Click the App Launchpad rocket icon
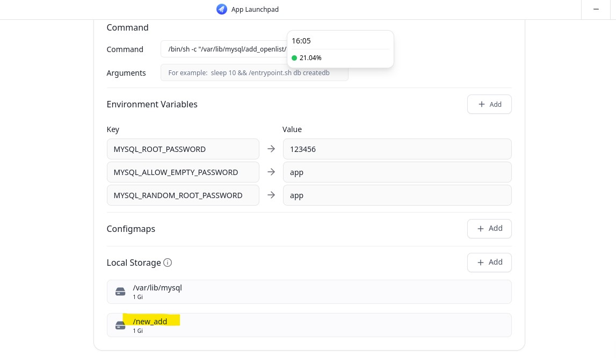The image size is (616, 364). (x=222, y=9)
